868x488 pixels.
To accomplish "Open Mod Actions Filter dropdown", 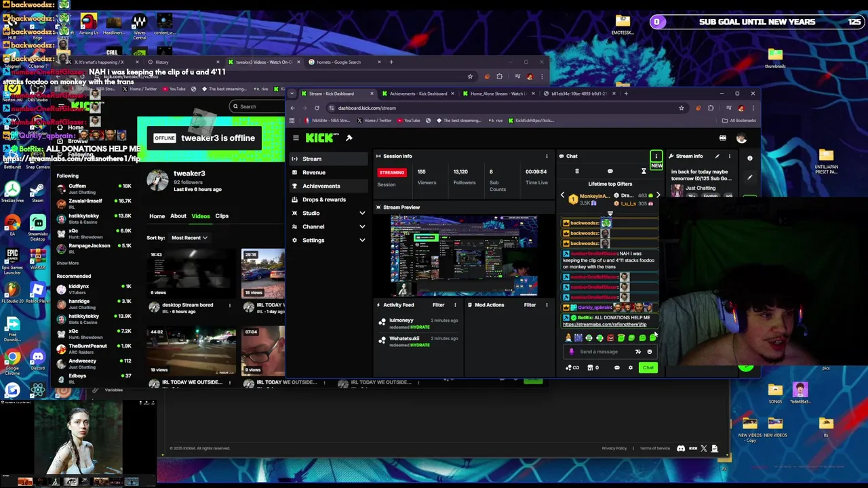I will pos(530,305).
